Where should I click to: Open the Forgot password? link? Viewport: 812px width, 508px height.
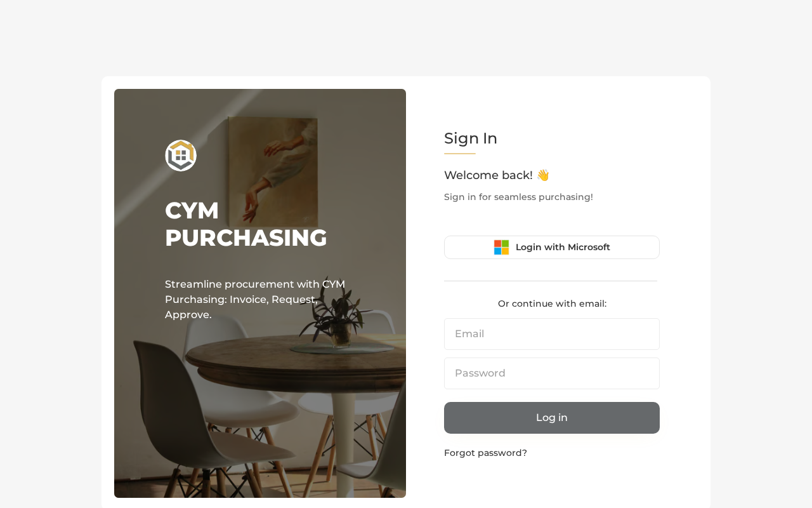pos(485,453)
